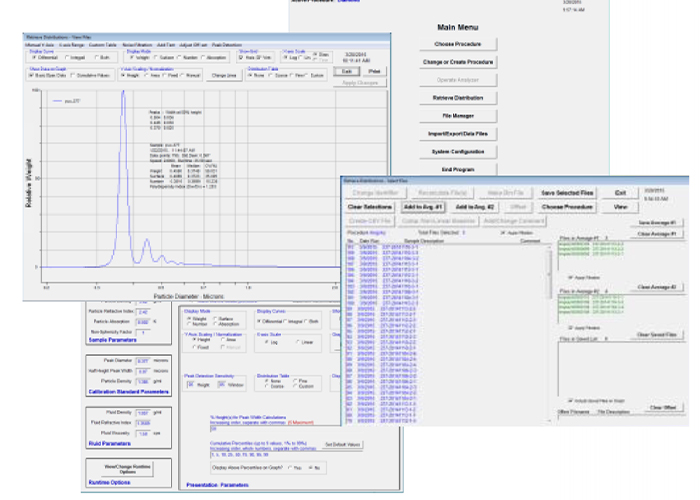700x500 pixels.
Task: Open Custom Table menu in View Files
Action: pyautogui.click(x=103, y=45)
